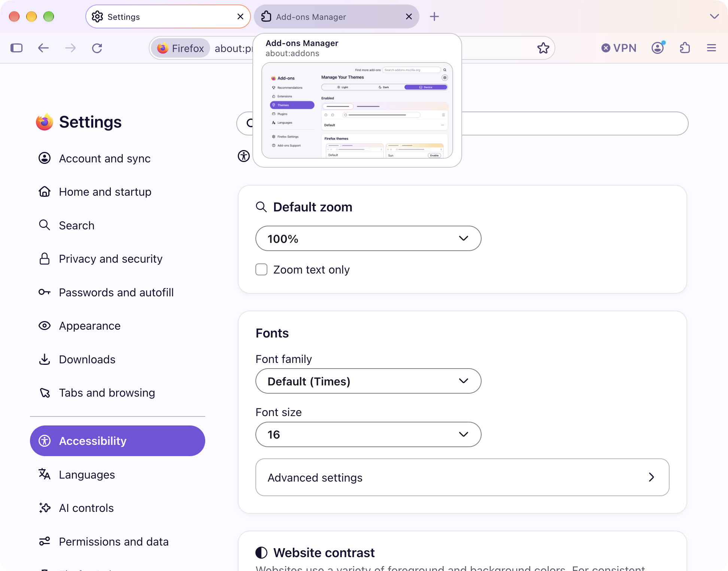Switch to the Add-ons Manager tab
This screenshot has height=571, width=728.
[336, 16]
